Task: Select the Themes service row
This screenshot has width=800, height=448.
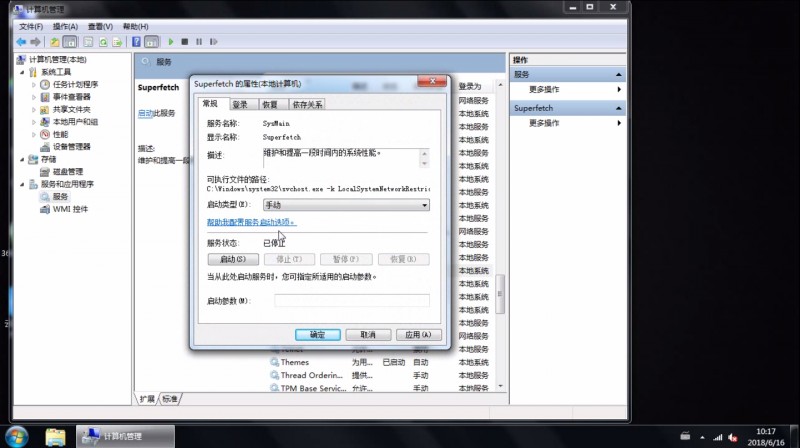Action: (x=380, y=362)
